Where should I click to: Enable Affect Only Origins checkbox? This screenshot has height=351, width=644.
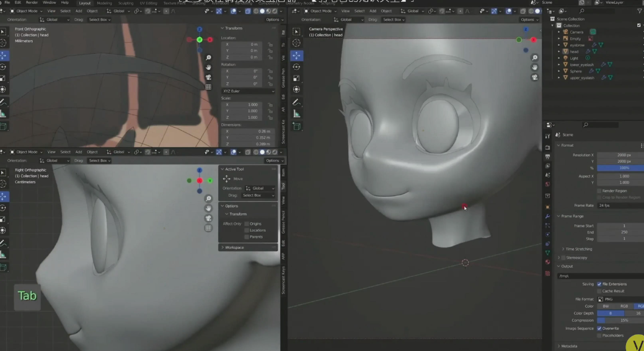click(247, 223)
